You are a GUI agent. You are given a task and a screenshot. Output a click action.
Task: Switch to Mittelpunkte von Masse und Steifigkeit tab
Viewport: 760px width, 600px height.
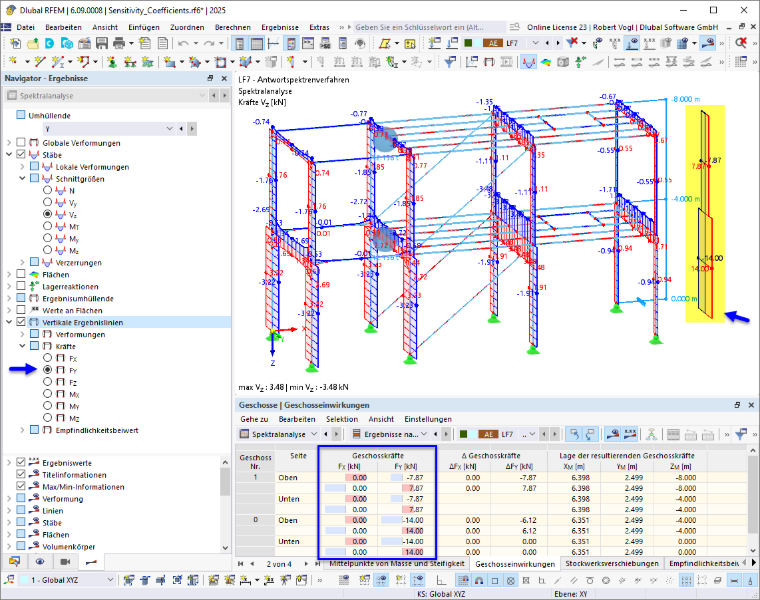tap(396, 563)
